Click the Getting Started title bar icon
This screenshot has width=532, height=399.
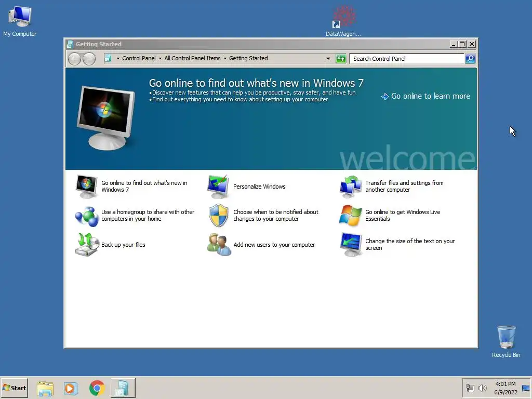70,44
